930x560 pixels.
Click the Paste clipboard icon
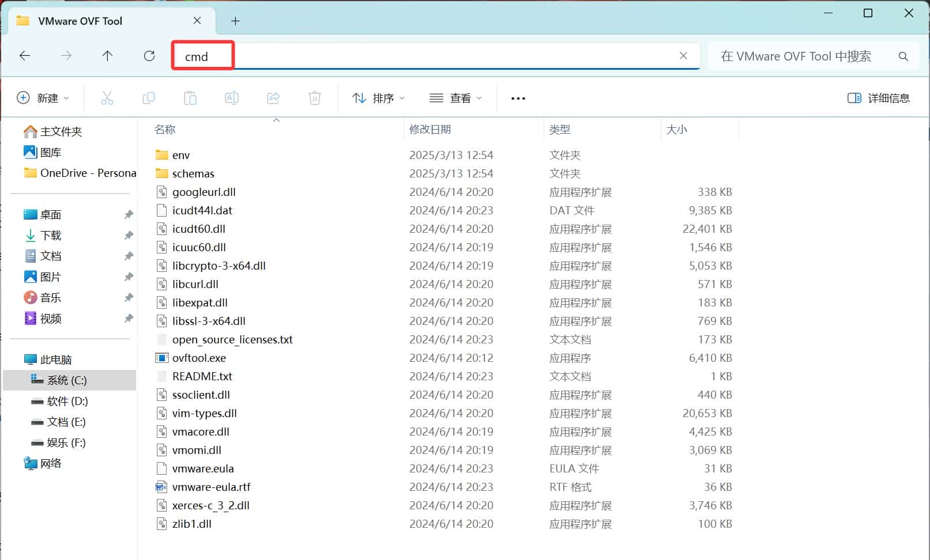190,98
